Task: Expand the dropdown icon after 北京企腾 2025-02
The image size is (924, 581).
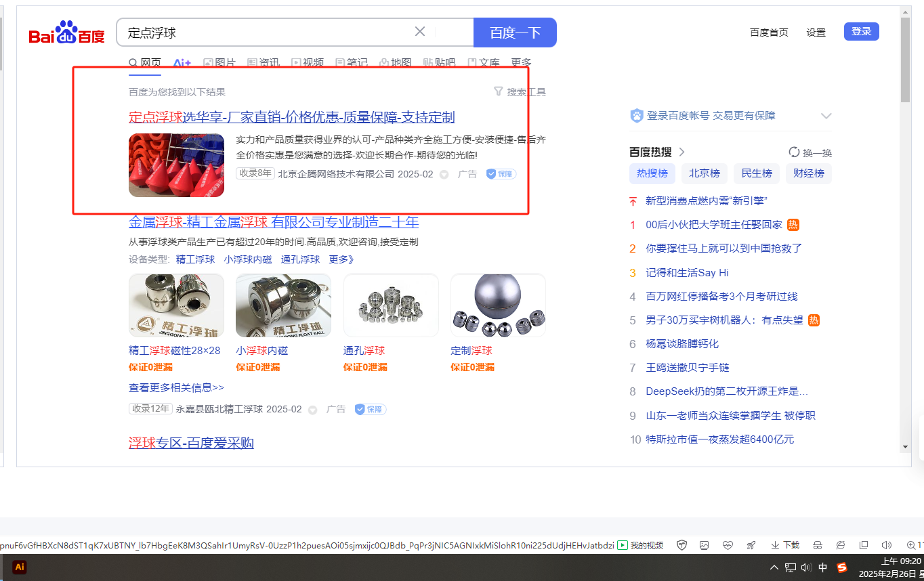Action: 444,174
